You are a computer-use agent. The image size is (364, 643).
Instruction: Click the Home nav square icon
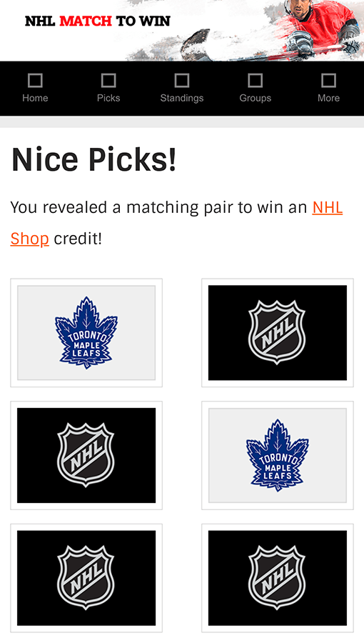click(x=35, y=80)
